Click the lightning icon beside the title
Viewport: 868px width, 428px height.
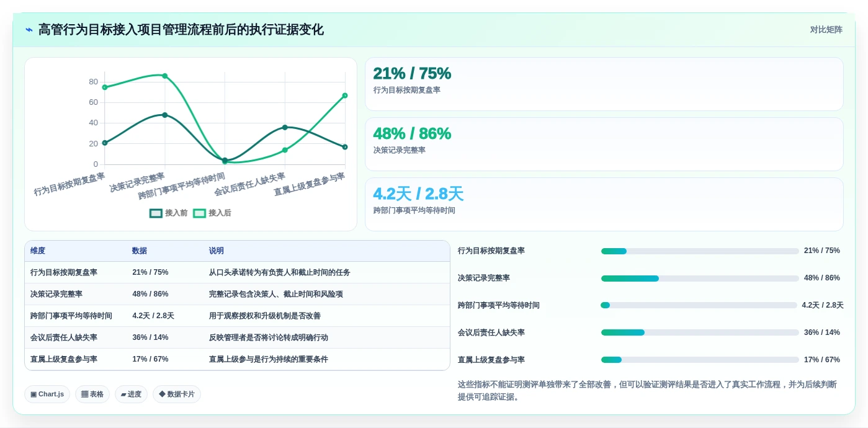(x=29, y=30)
